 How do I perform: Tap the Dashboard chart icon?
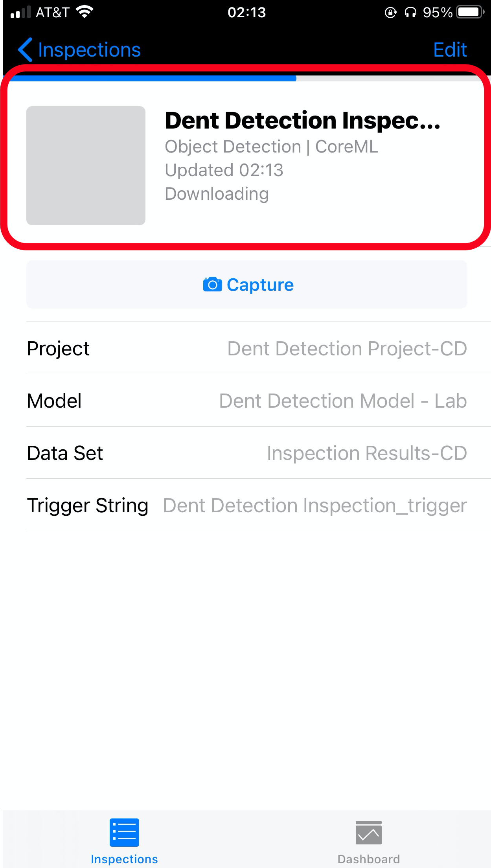click(x=369, y=833)
